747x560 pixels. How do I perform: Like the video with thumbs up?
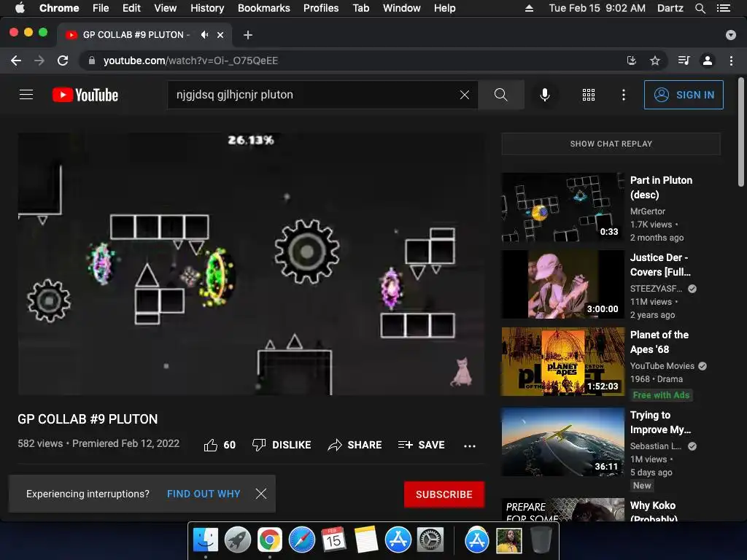[x=220, y=445]
